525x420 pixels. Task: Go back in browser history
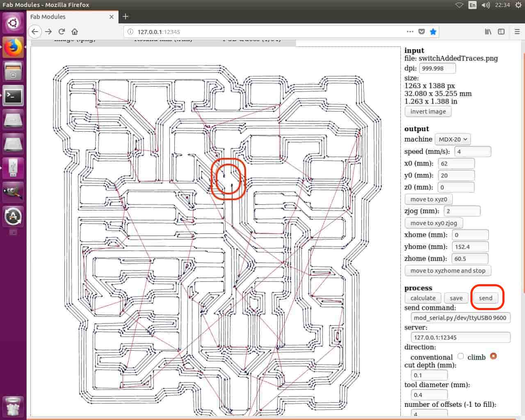point(35,32)
